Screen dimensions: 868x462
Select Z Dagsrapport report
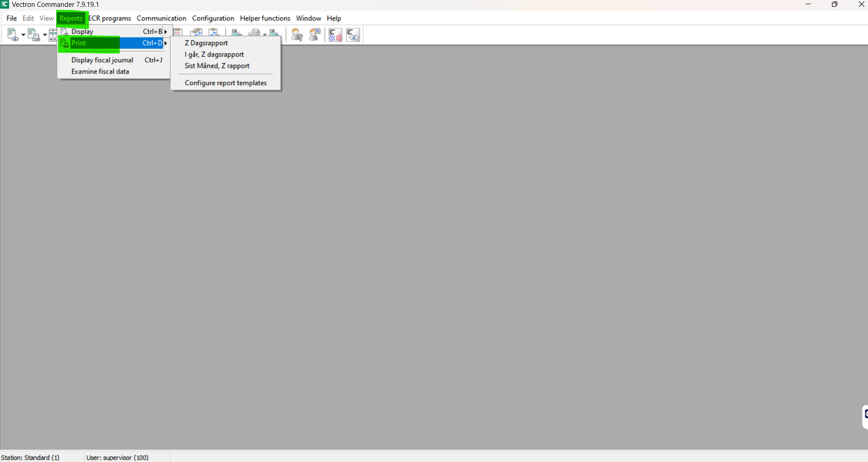tap(226, 43)
